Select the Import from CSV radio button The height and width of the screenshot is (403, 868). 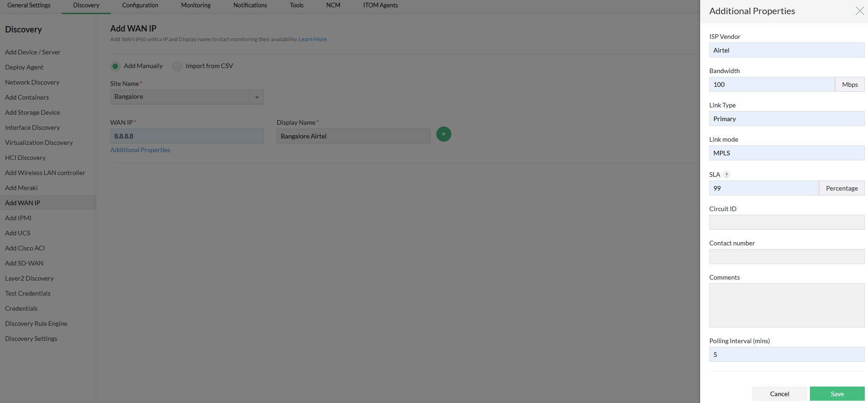(x=177, y=66)
